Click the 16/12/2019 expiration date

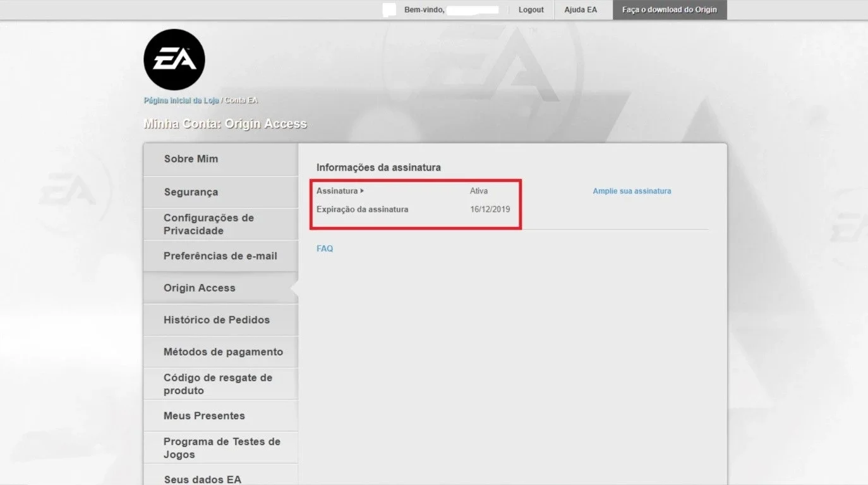tap(490, 209)
